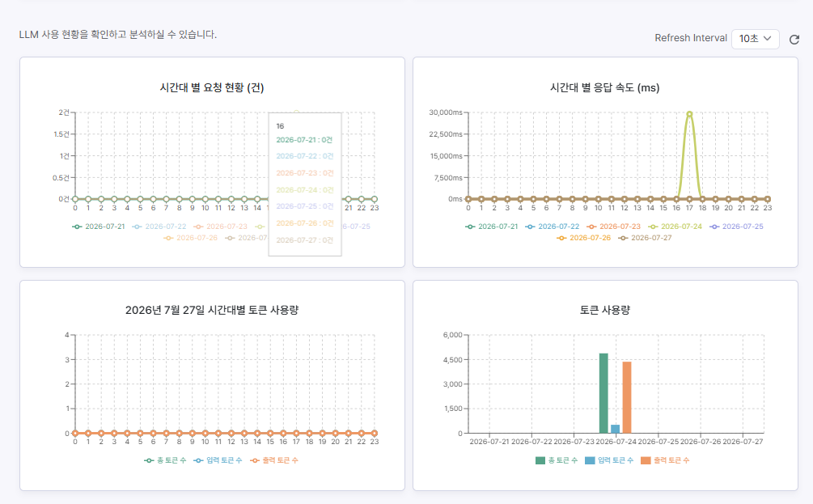Click the 22,500ms y-axis label
This screenshot has height=504, width=813.
click(446, 134)
